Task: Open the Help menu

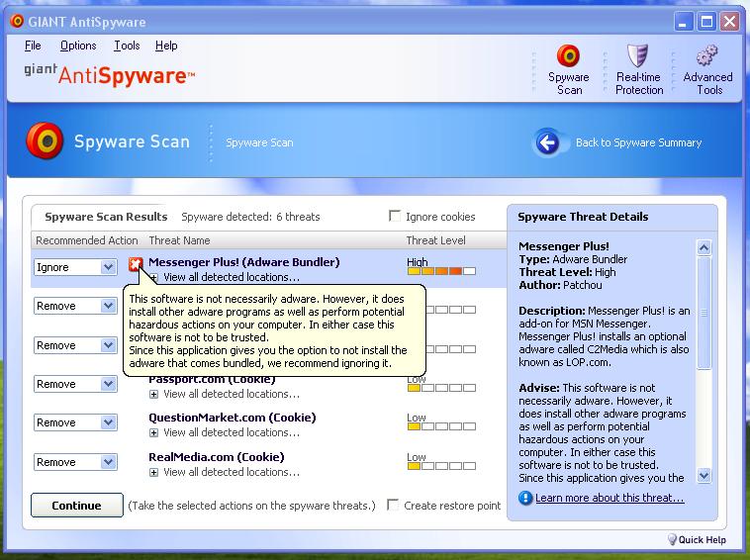Action: pyautogui.click(x=166, y=46)
